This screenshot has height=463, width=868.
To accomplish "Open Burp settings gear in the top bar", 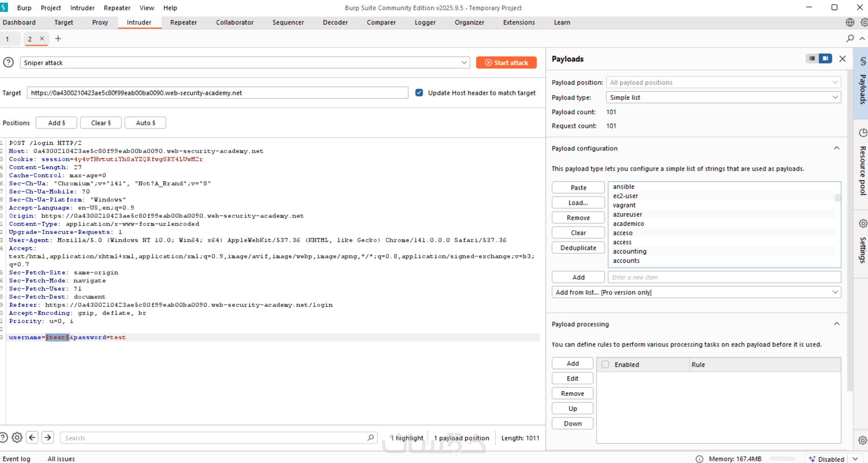I will (x=864, y=22).
